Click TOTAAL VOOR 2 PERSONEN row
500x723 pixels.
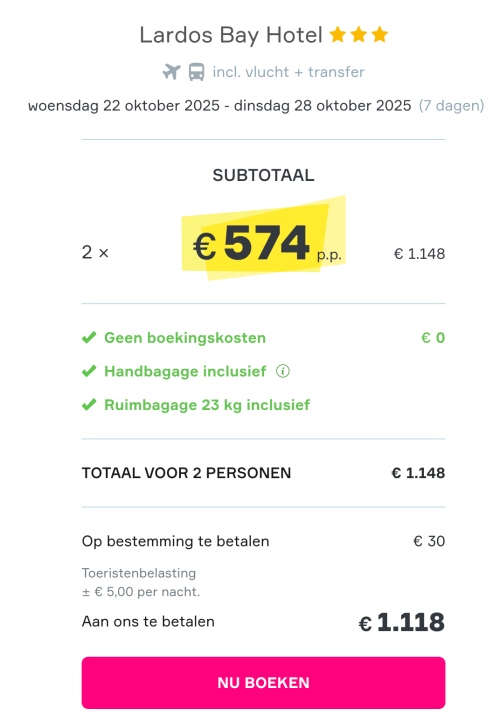pos(263,473)
